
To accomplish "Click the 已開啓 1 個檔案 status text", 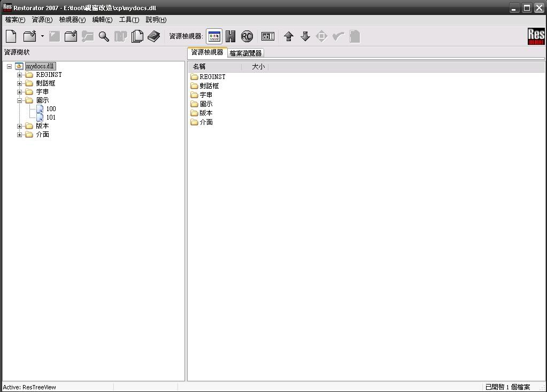I will (x=507, y=387).
